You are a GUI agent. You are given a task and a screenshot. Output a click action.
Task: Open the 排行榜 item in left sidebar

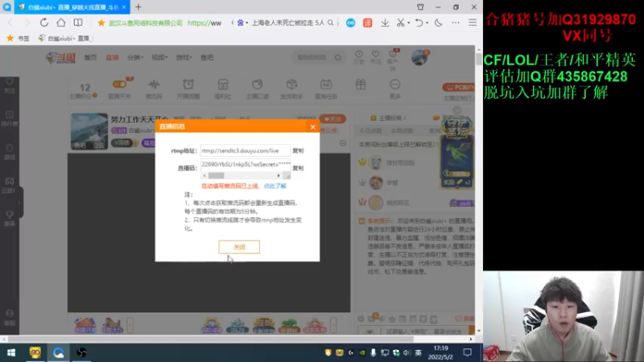tap(10, 118)
